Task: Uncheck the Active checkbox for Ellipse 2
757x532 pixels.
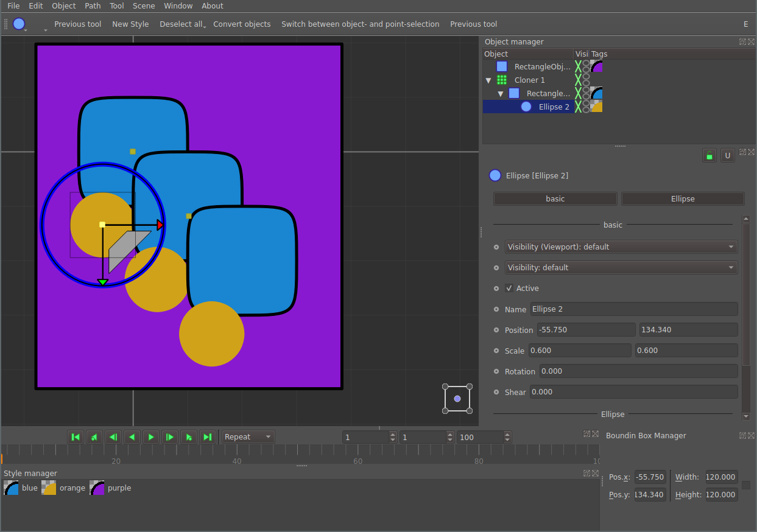Action: pyautogui.click(x=509, y=288)
